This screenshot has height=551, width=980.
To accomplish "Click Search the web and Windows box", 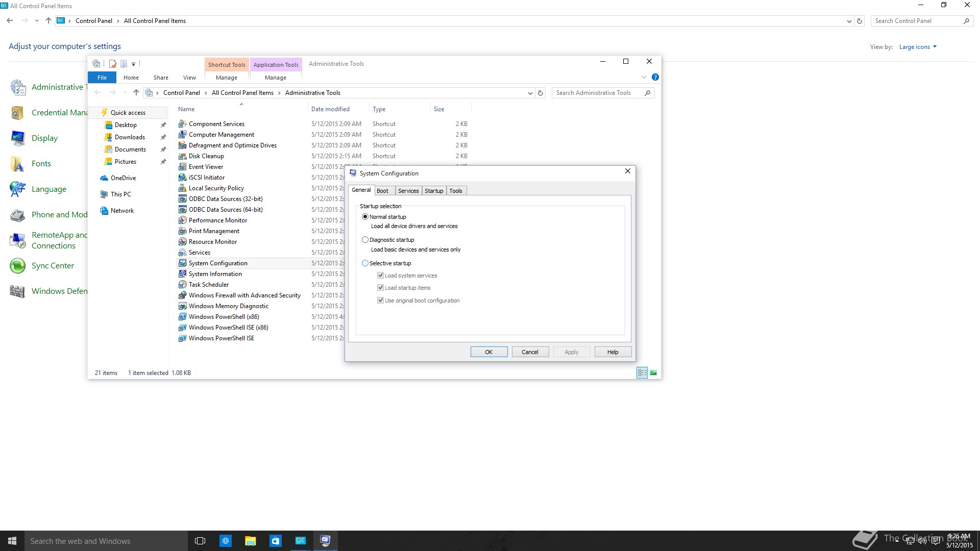I will pos(106,541).
